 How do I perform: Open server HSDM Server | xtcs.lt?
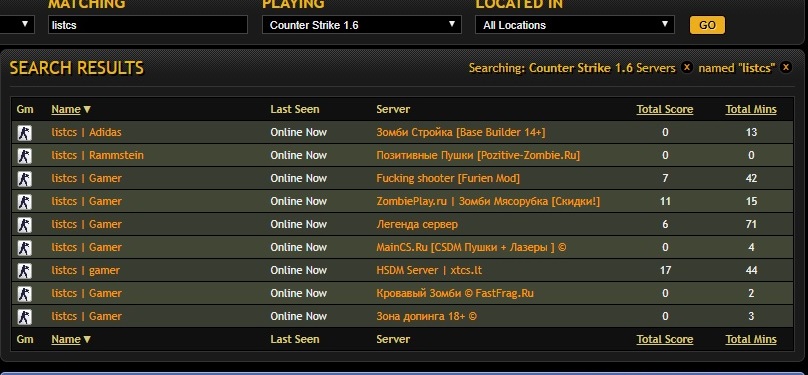point(429,270)
